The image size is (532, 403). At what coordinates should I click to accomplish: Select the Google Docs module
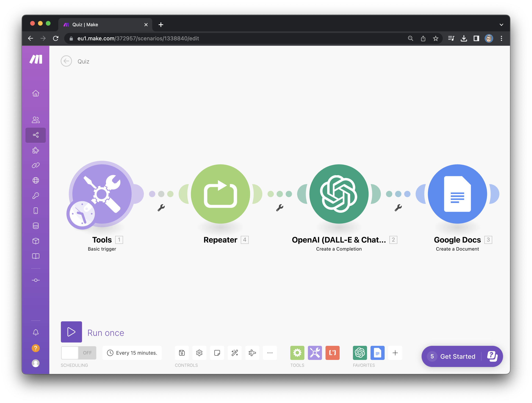tap(457, 194)
